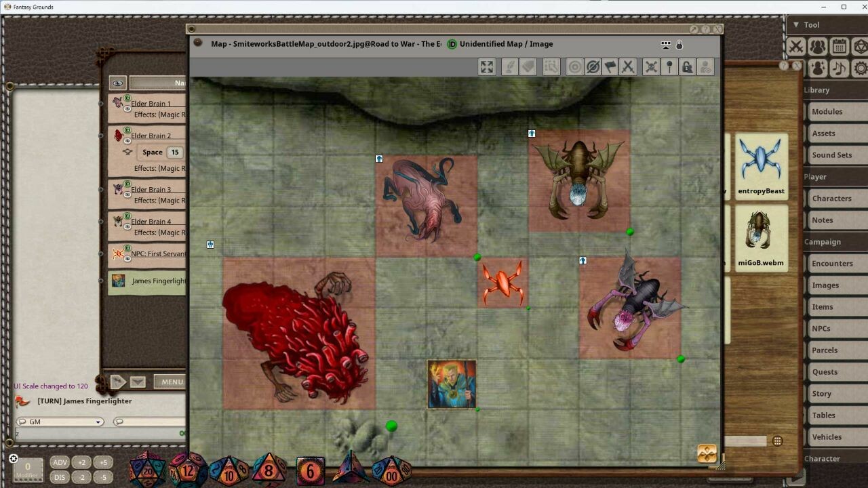Collapse the Tool panel with its triangle
The image size is (868, 488).
coord(795,24)
